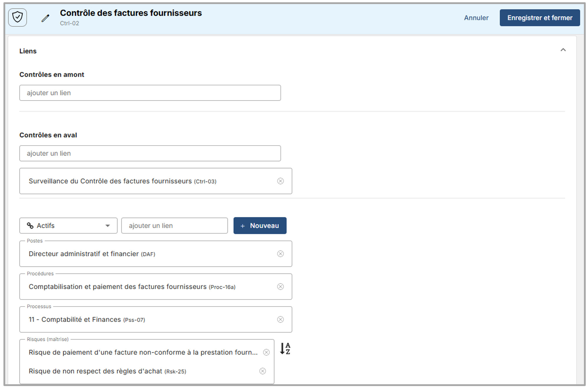
Task: Remove the Rsk-25 risk link
Action: coord(263,371)
